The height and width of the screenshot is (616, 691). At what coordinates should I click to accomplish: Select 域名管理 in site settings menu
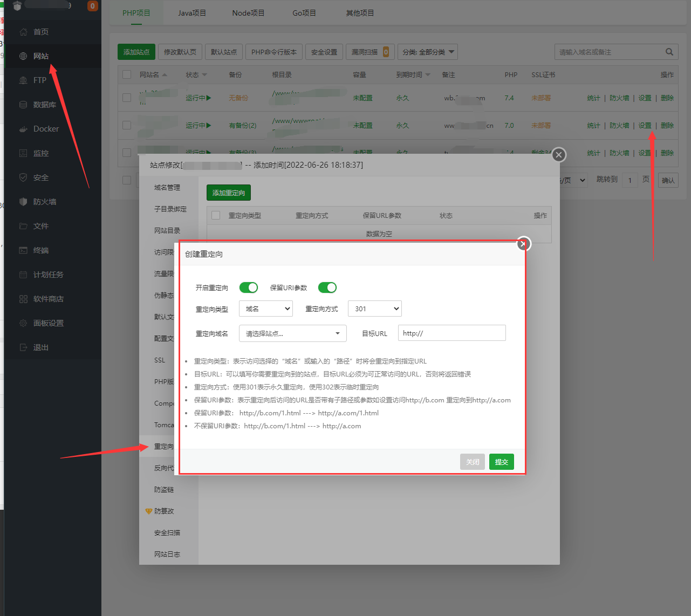tap(167, 187)
